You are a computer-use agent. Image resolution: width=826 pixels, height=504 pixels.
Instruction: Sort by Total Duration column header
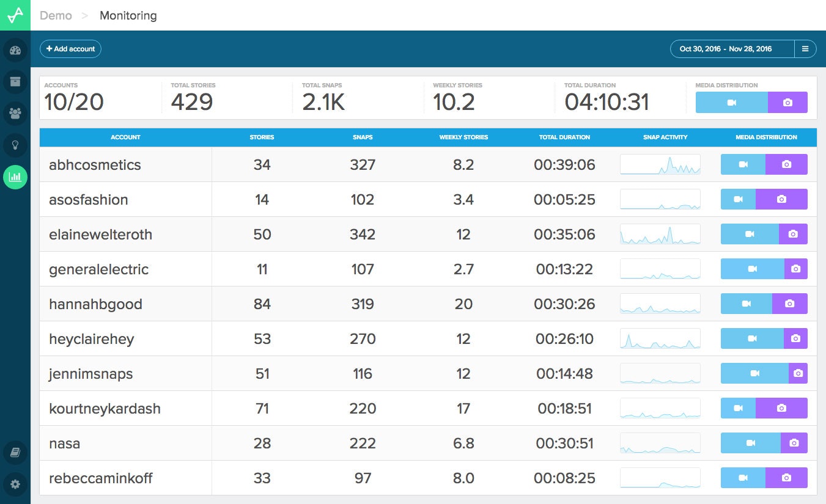(x=564, y=137)
